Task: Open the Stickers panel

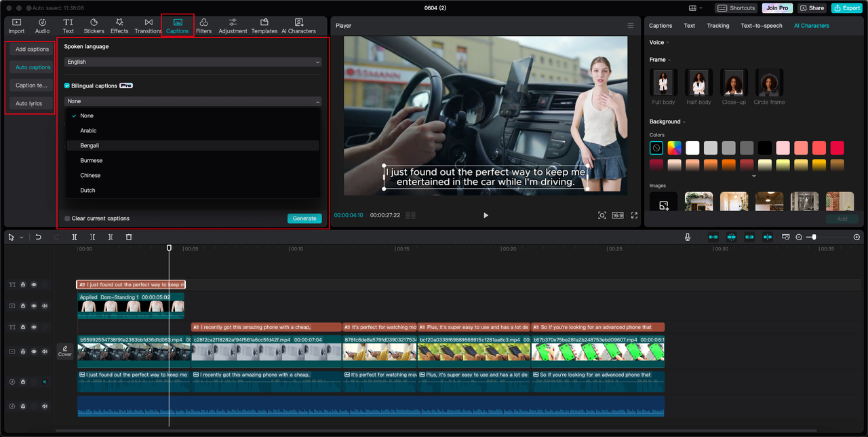Action: coord(94,26)
